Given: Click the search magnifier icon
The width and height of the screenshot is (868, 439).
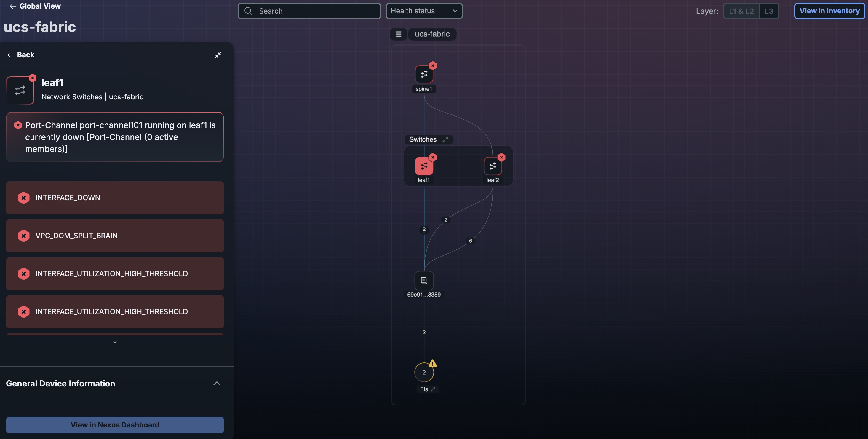Looking at the screenshot, I should pyautogui.click(x=248, y=11).
